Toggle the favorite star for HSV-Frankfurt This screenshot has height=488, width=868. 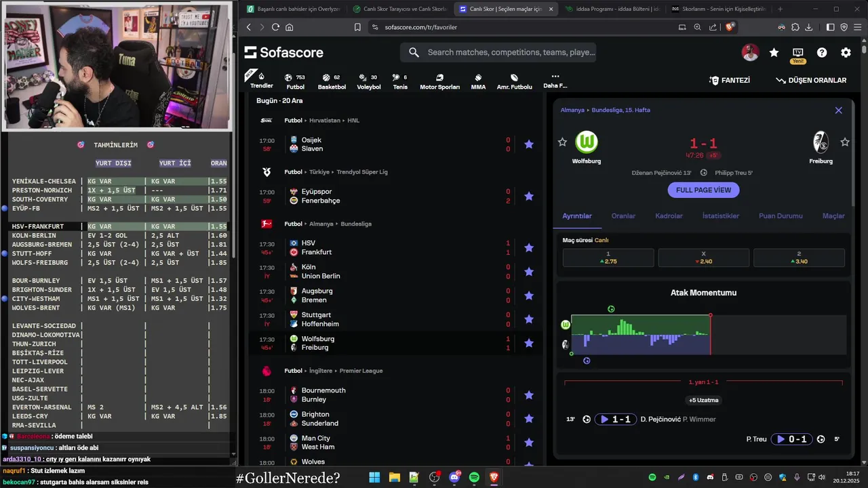[x=529, y=248]
